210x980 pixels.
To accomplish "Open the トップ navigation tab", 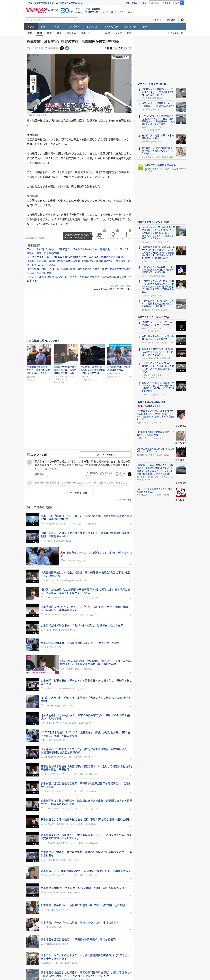I will click(x=31, y=27).
